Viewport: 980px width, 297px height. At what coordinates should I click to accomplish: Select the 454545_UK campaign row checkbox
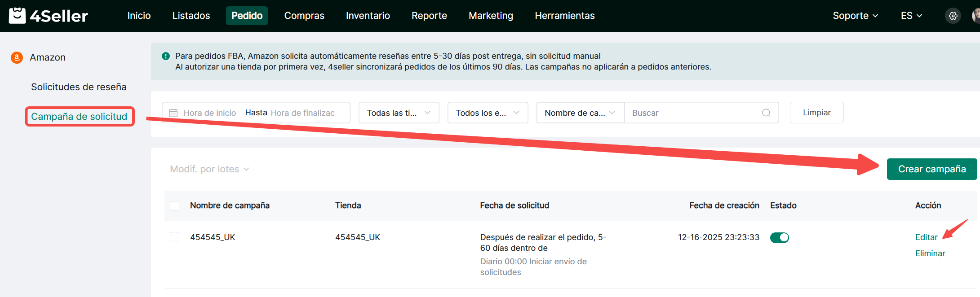pyautogui.click(x=175, y=237)
